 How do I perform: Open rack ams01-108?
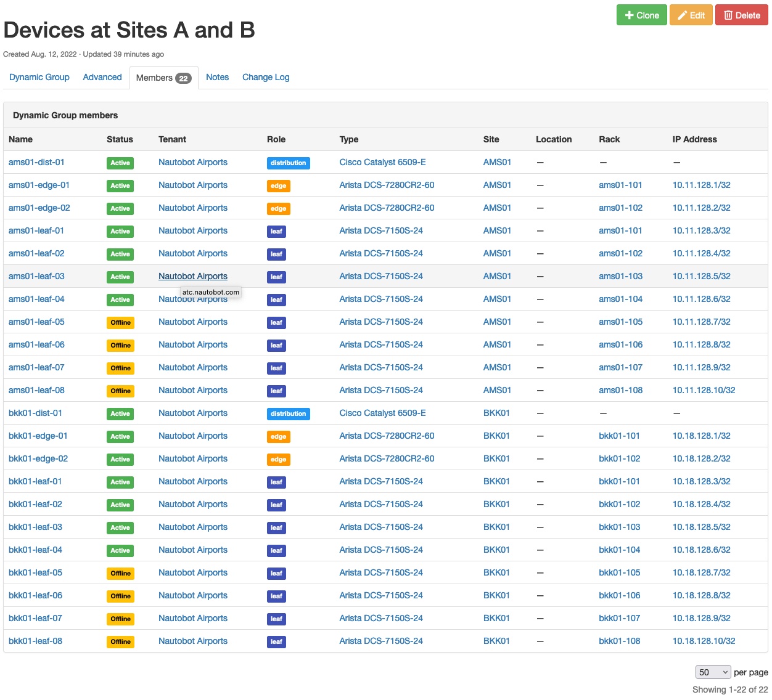click(620, 390)
